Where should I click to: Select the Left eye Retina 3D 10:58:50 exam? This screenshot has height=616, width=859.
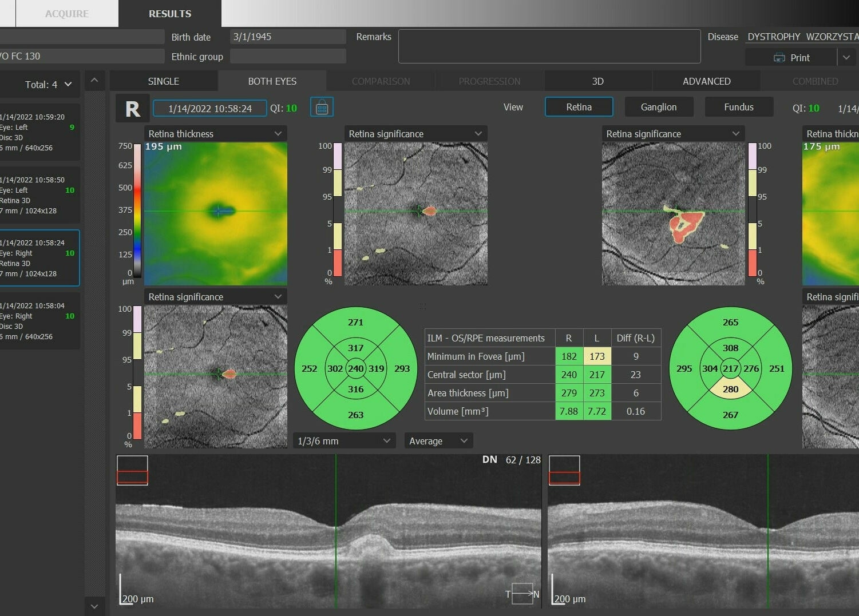(39, 195)
